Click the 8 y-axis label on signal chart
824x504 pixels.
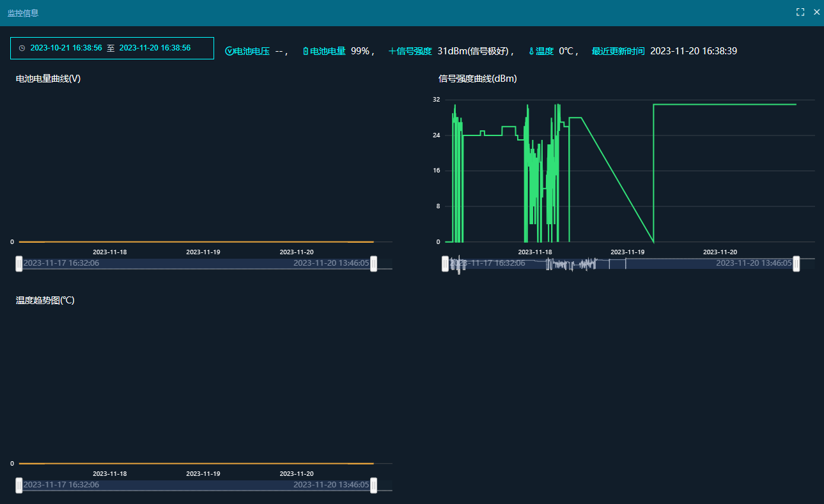point(438,206)
